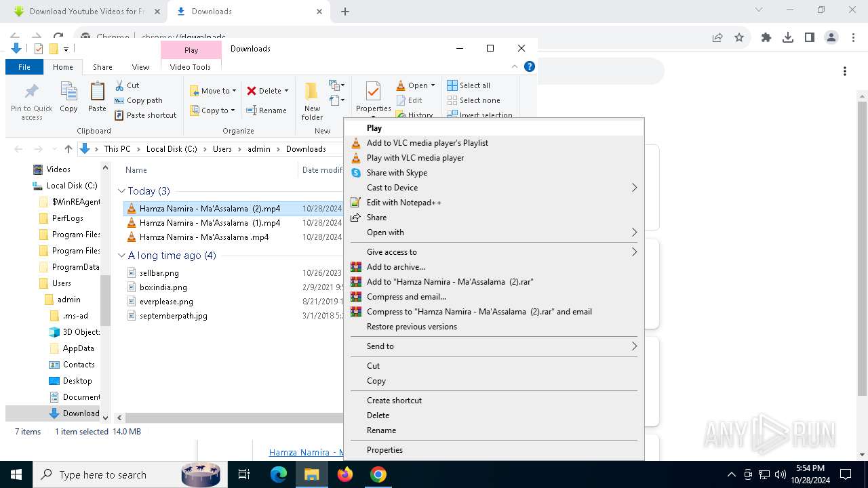868x488 pixels.
Task: Open Chrome downloads three-dot menu
Action: point(845,71)
